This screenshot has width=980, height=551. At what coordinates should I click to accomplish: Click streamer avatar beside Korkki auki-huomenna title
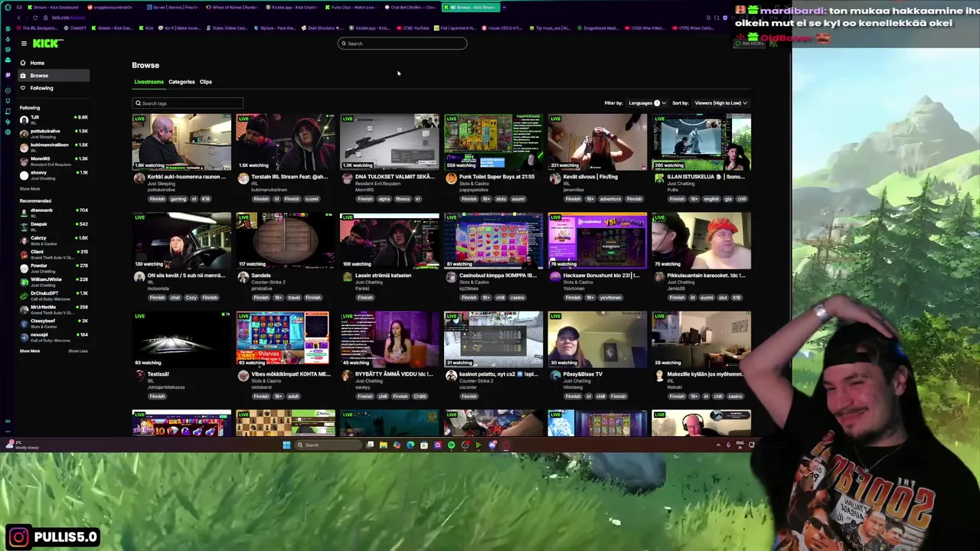[139, 178]
